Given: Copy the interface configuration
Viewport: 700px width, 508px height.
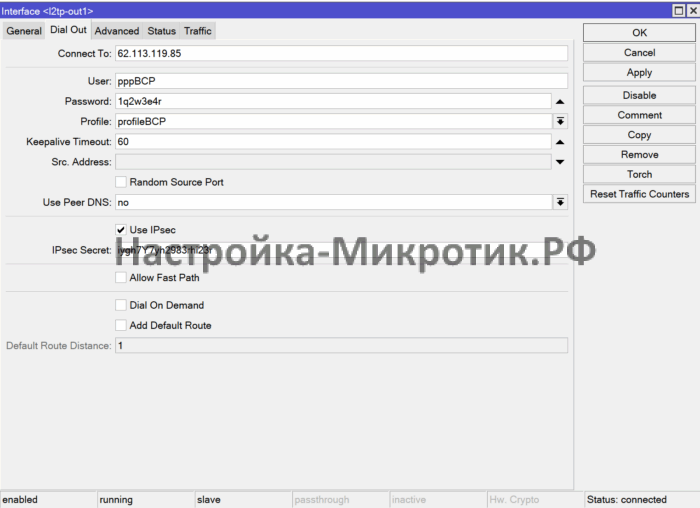Looking at the screenshot, I should pyautogui.click(x=639, y=134).
